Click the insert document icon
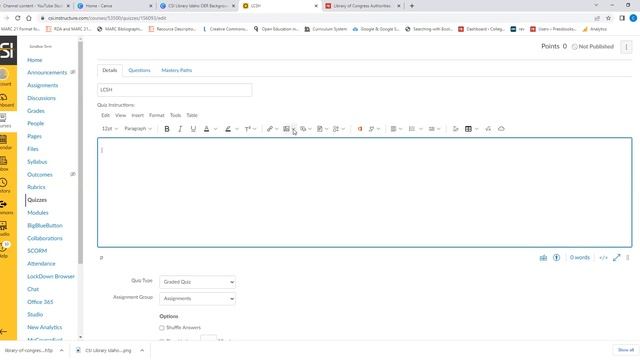640x360 pixels. pyautogui.click(x=320, y=129)
